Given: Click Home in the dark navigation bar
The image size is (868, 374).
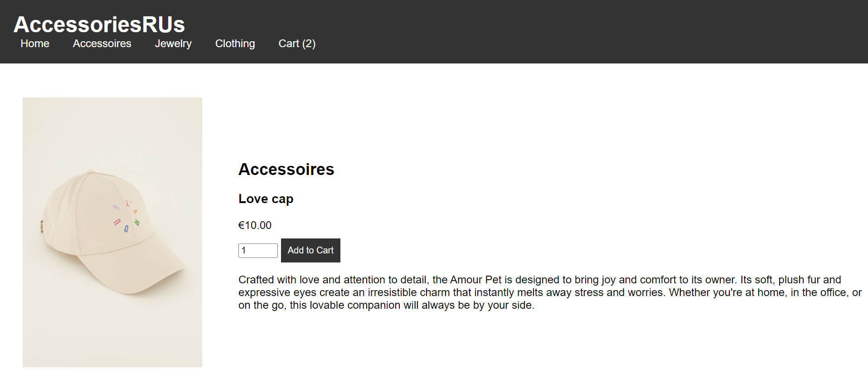Looking at the screenshot, I should pyautogui.click(x=34, y=44).
